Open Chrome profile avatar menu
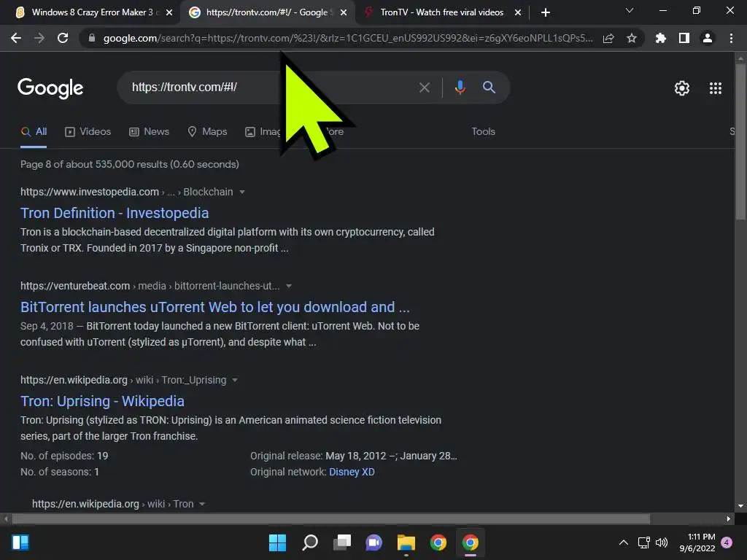This screenshot has width=747, height=560. point(708,38)
